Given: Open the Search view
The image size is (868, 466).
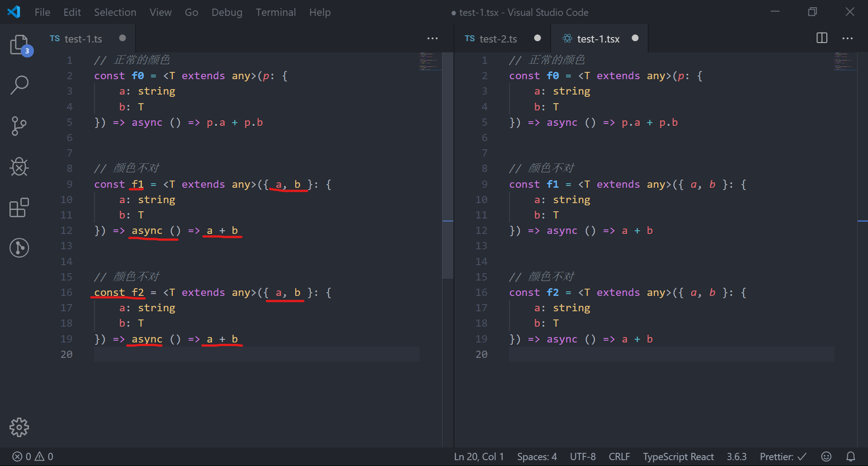Looking at the screenshot, I should pos(19,85).
